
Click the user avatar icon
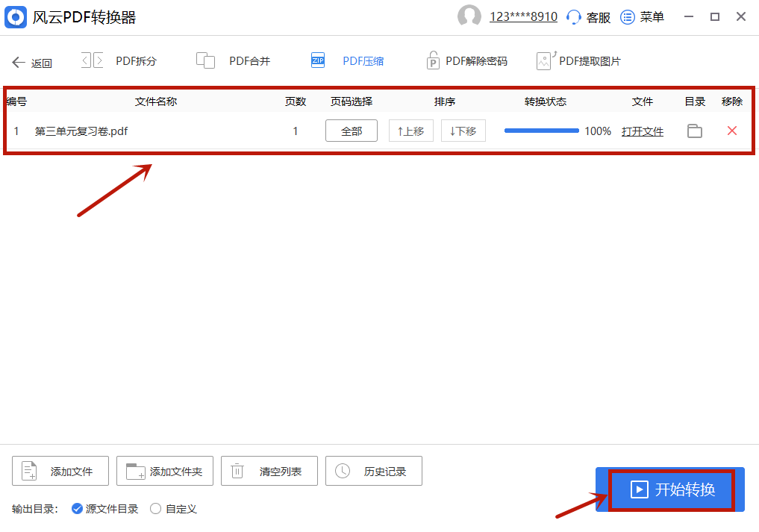point(469,16)
